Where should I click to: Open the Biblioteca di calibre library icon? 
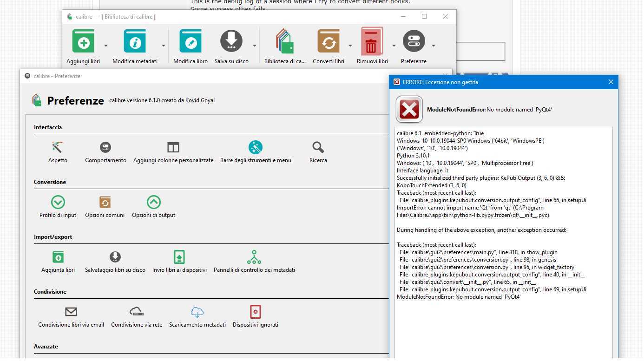(285, 41)
